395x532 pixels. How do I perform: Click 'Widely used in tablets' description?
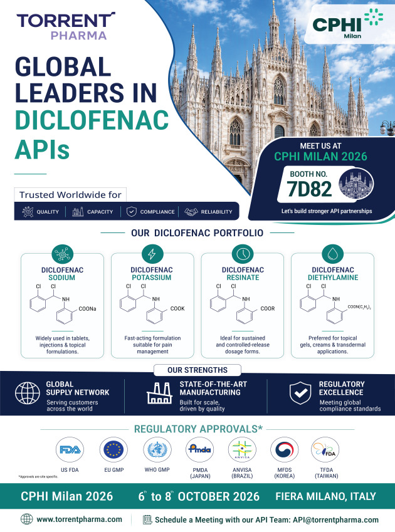(x=63, y=345)
